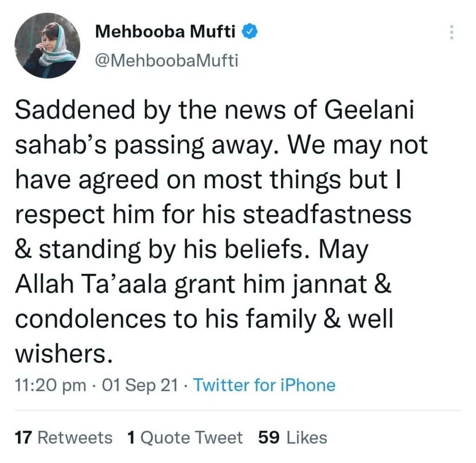Click the 01 Sep 21 date
The height and width of the screenshot is (463, 476).
(140, 385)
